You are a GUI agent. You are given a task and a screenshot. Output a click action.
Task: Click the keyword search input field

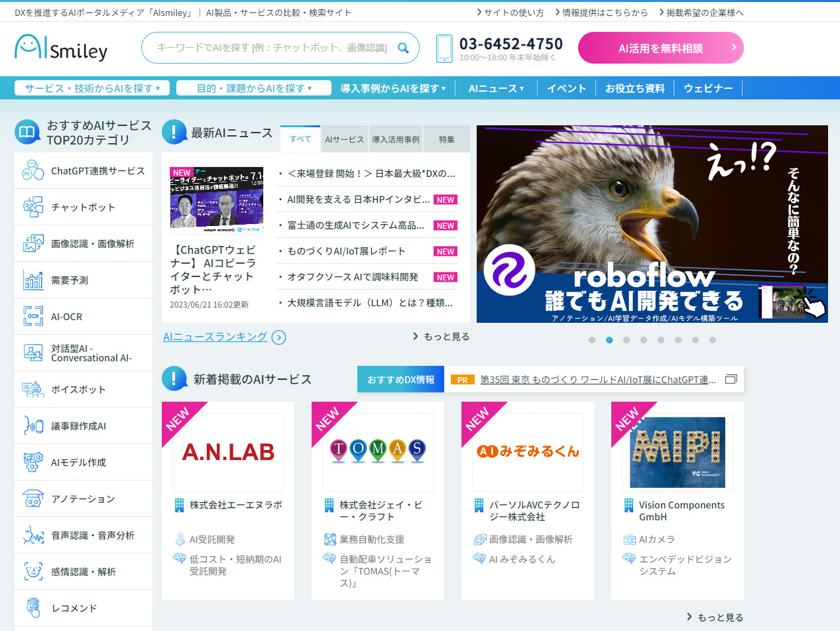(265, 48)
